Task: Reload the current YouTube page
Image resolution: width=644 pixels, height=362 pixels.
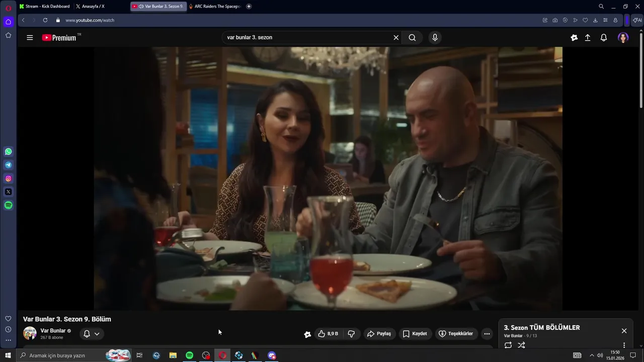Action: pos(45,20)
